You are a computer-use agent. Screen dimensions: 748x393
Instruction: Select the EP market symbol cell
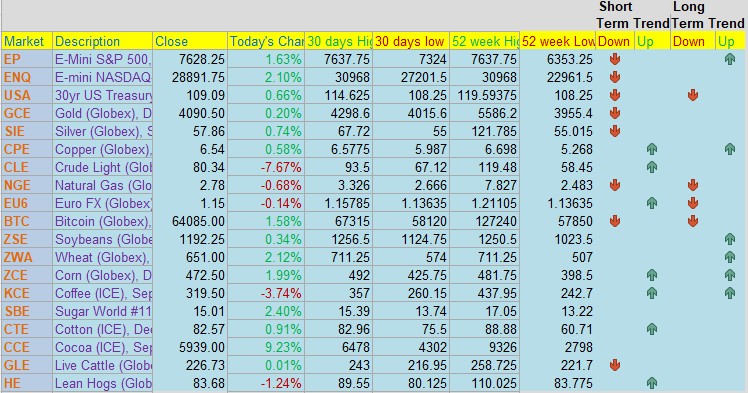[x=27, y=59]
